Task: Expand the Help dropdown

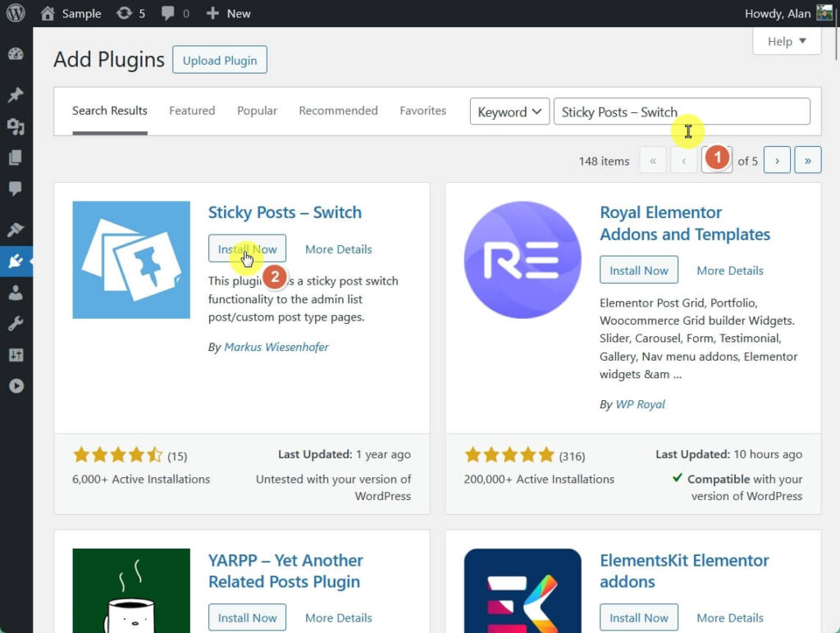Action: click(787, 41)
